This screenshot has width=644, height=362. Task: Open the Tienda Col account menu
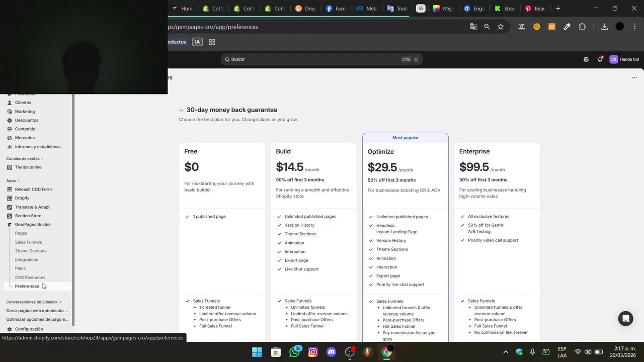[624, 59]
